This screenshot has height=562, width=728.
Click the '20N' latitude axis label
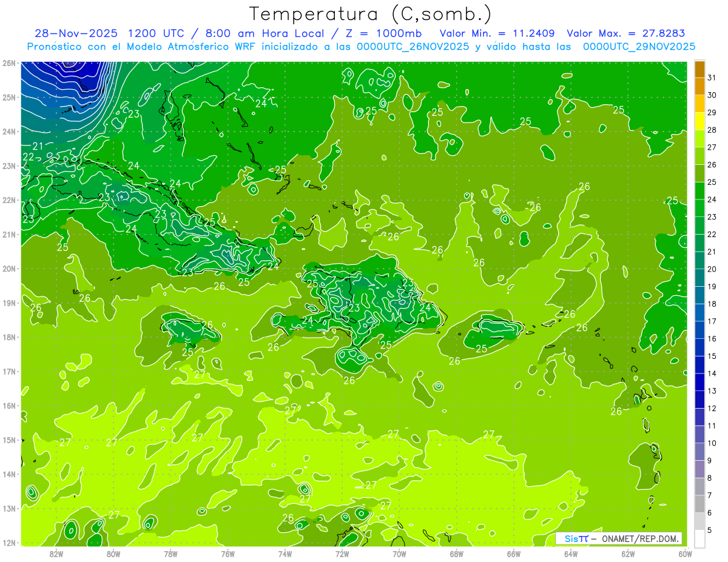pos(9,269)
